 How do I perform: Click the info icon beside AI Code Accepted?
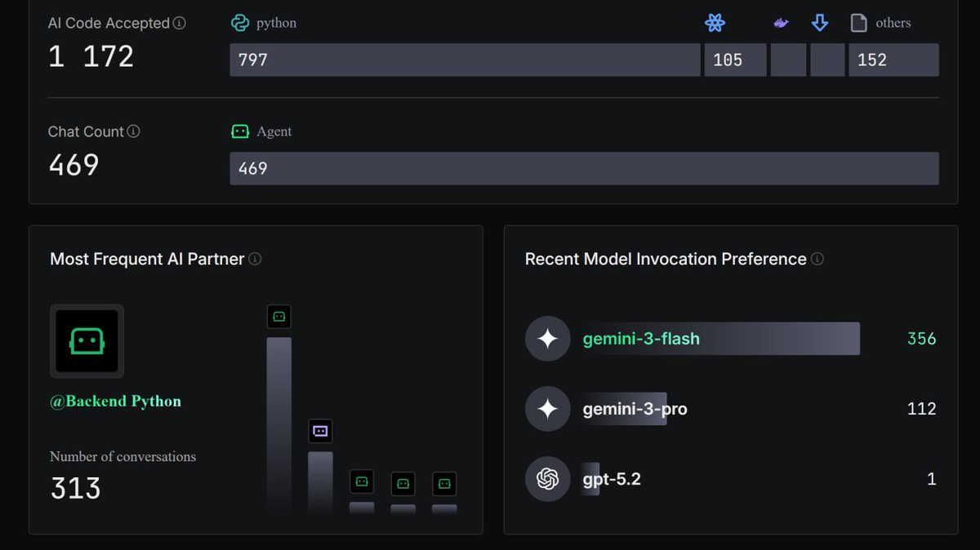180,23
